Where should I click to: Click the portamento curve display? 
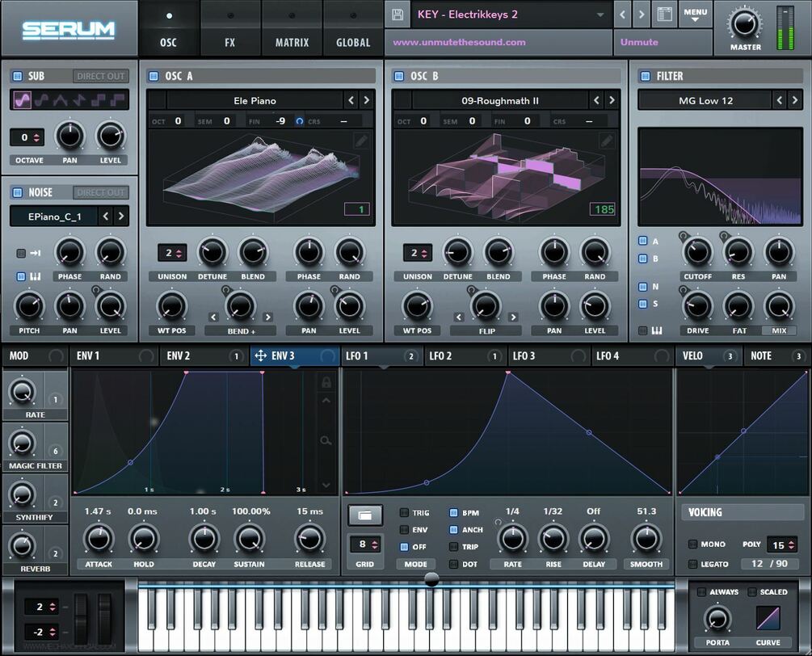click(768, 618)
